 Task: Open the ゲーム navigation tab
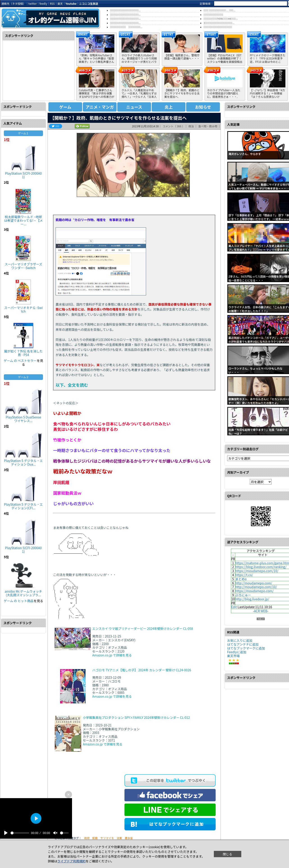pyautogui.click(x=65, y=107)
